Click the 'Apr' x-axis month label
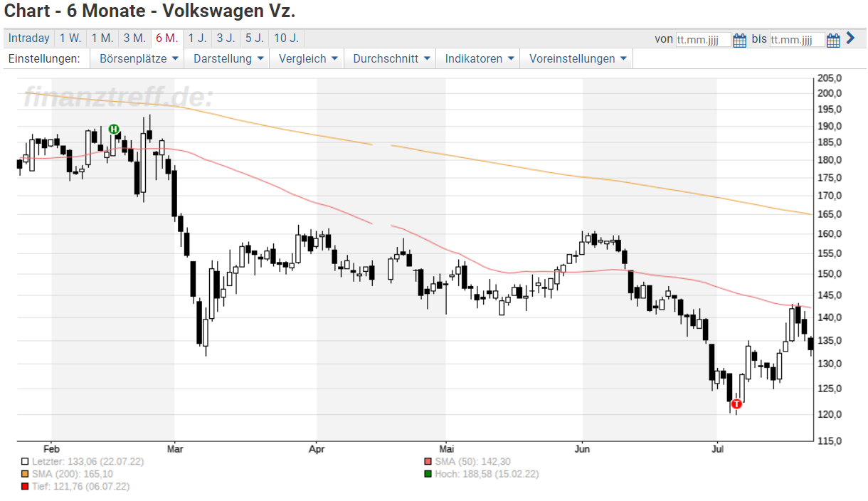 click(x=317, y=449)
